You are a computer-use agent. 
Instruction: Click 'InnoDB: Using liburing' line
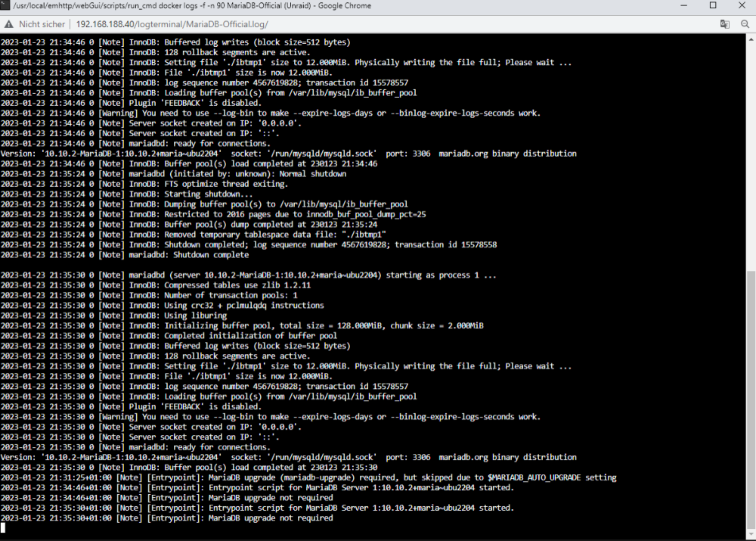114,316
